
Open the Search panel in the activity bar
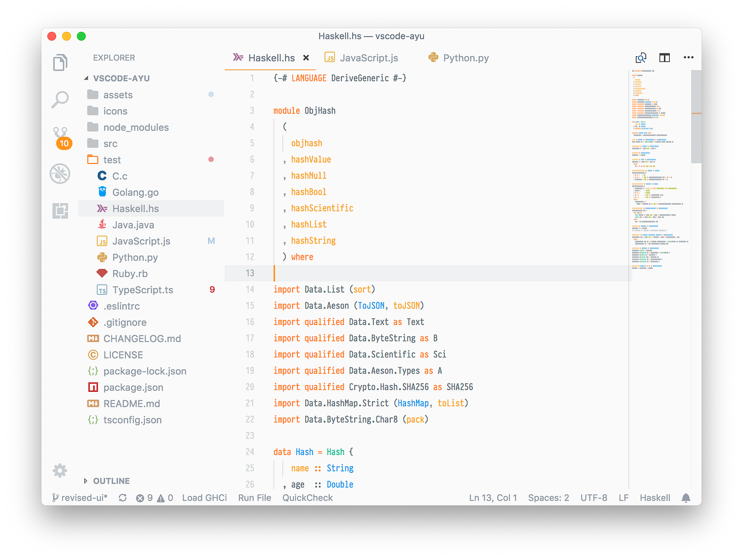pos(60,99)
